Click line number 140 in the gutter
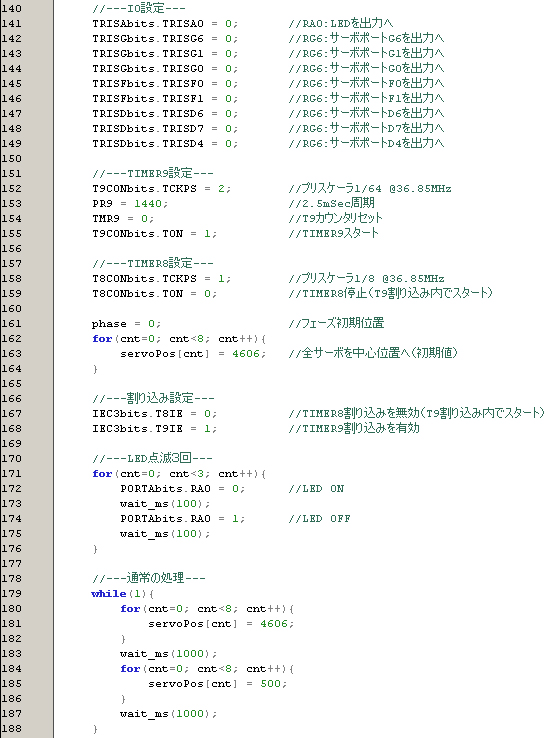The image size is (552, 738). [x=11, y=8]
